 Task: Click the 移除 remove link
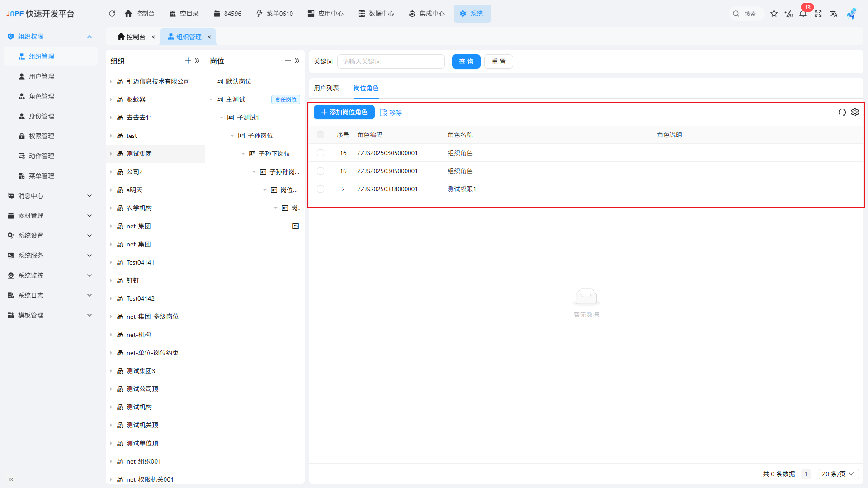[391, 113]
